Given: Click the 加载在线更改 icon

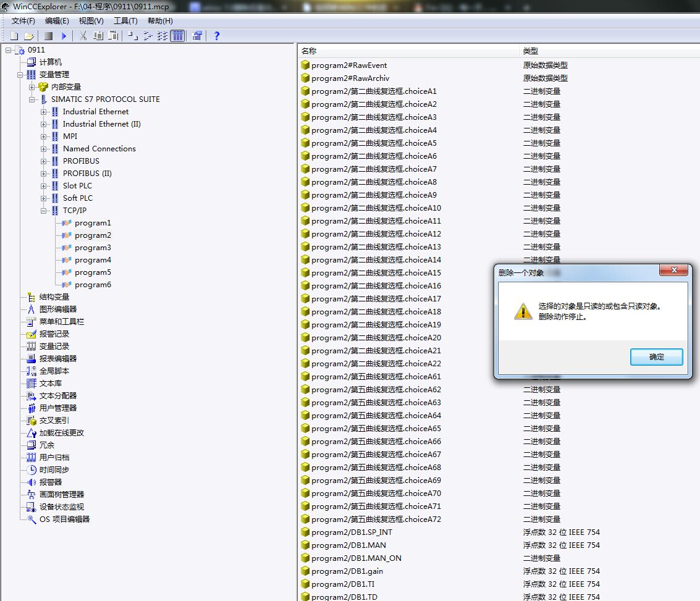Looking at the screenshot, I should pyautogui.click(x=32, y=433).
